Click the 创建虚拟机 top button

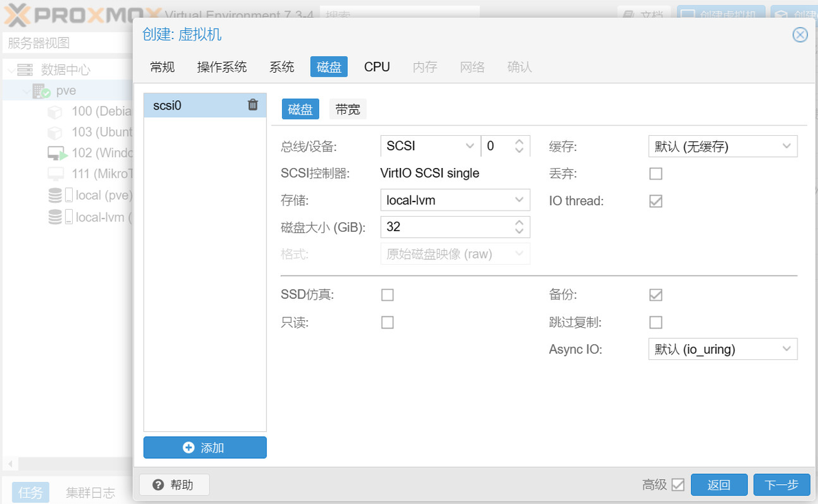point(721,14)
